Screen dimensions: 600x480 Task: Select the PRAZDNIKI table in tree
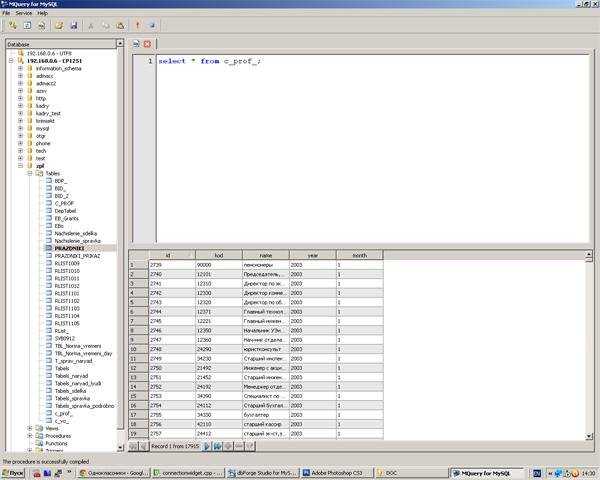click(x=69, y=248)
